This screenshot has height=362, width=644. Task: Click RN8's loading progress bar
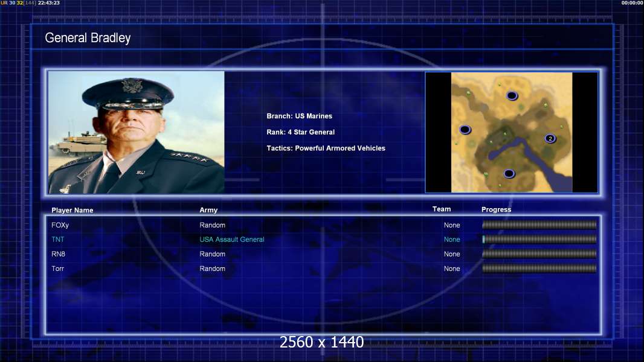[x=539, y=254]
